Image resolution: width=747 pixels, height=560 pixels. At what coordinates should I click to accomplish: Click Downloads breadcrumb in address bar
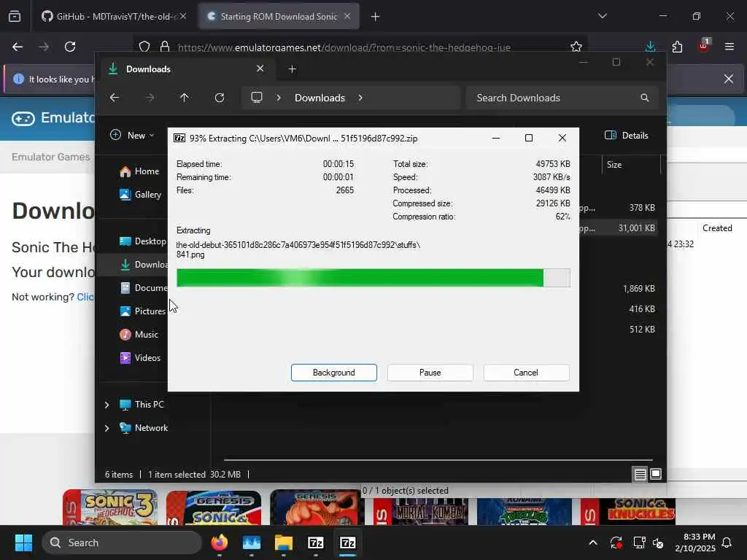click(x=320, y=98)
